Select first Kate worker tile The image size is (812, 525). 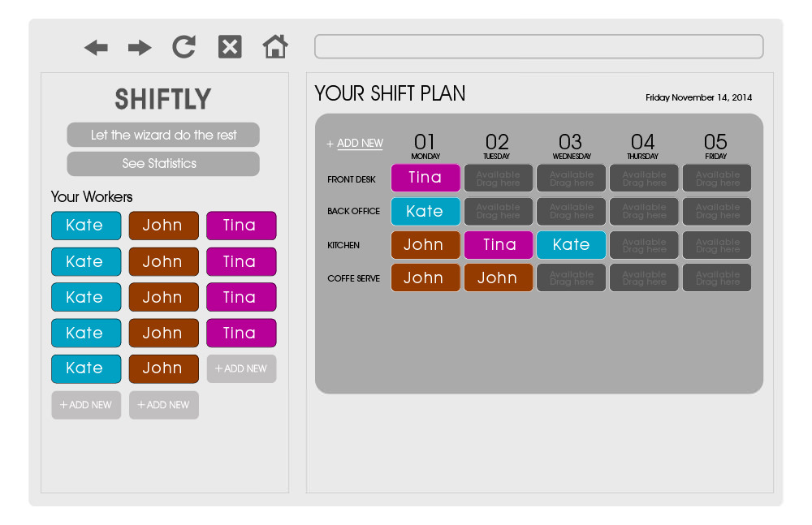(86, 226)
